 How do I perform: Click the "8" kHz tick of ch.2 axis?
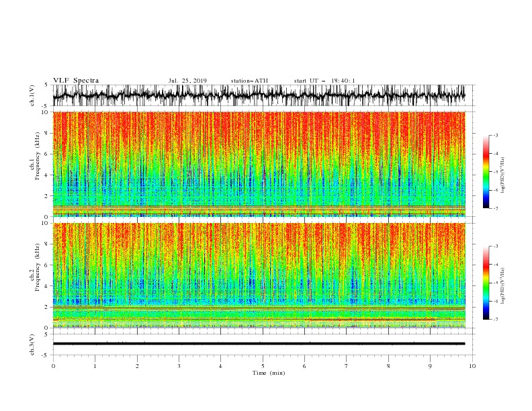(x=47, y=244)
